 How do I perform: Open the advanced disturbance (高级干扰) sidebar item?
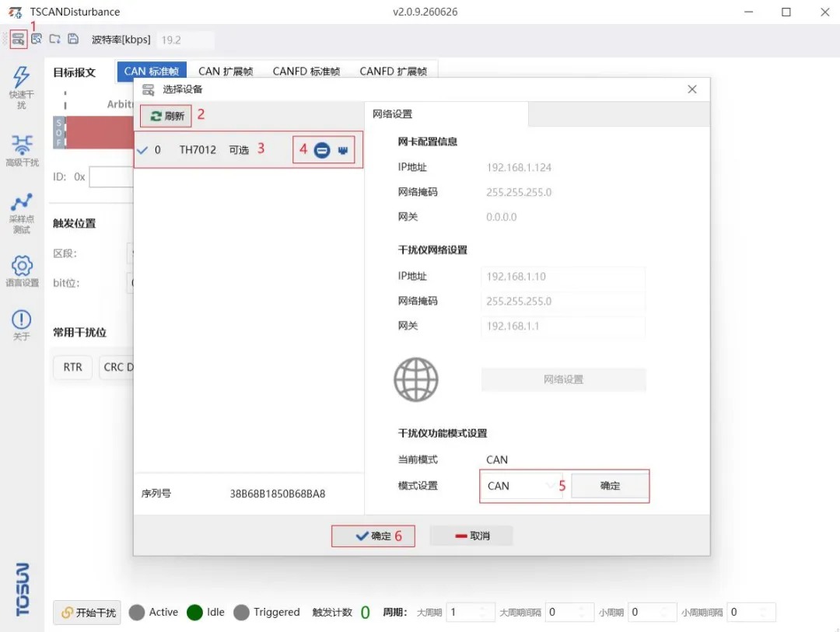click(22, 151)
